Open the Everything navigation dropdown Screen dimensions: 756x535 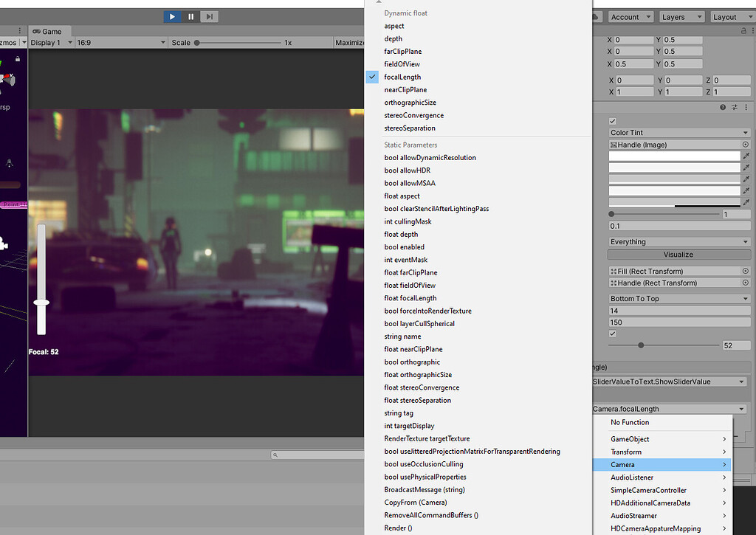[679, 241]
